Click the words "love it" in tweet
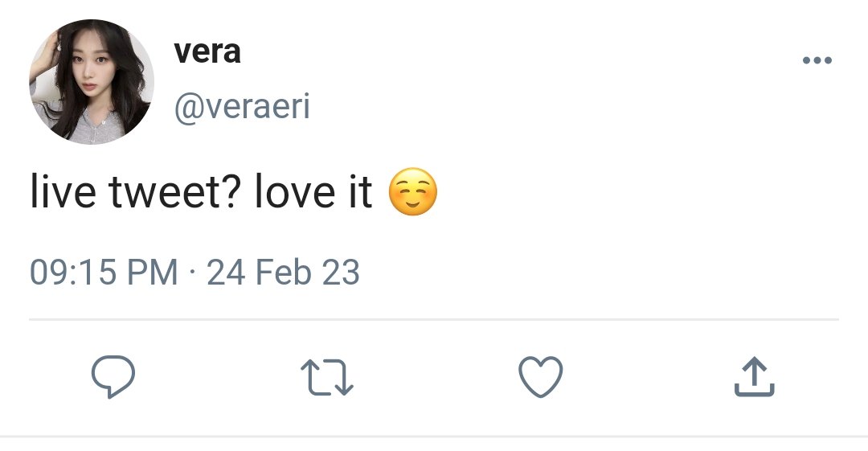The image size is (868, 451). [x=313, y=191]
